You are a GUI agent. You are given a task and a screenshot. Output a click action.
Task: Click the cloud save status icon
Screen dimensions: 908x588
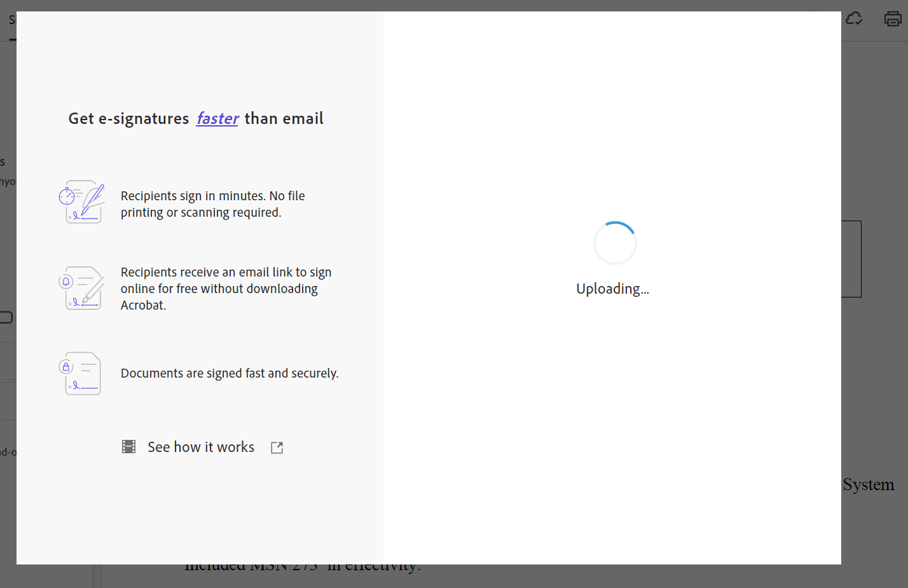[854, 19]
